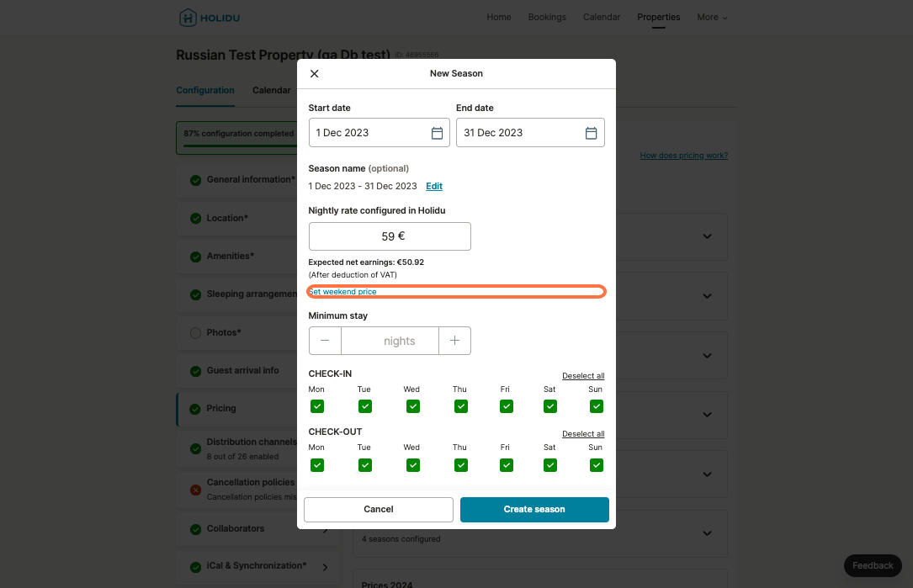Open the Start date calendar picker
Screen dimensions: 913x588
(437, 133)
